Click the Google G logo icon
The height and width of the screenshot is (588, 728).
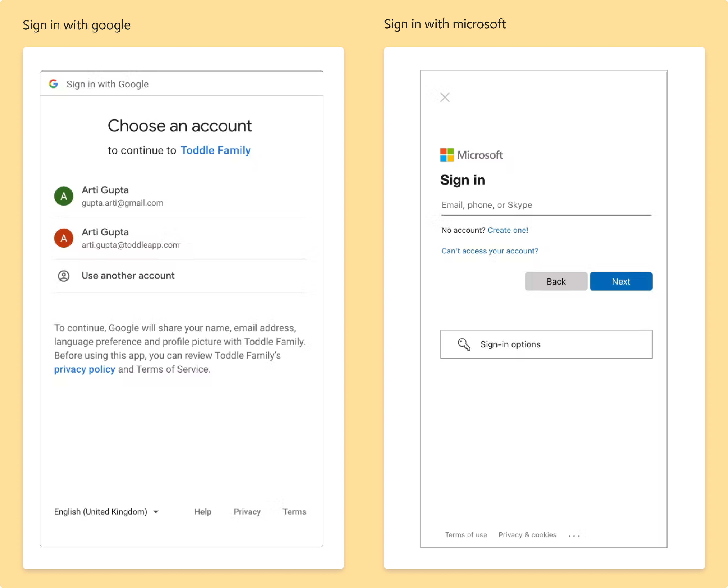(54, 84)
